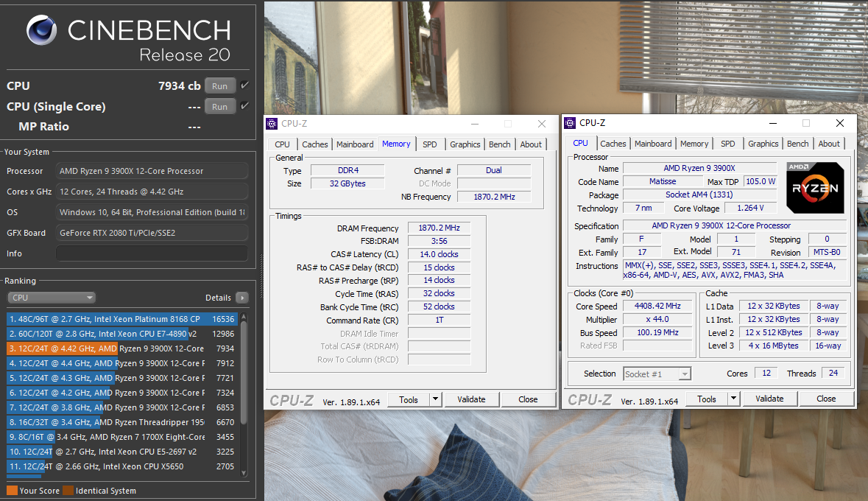Viewport: 868px width, 501px height.
Task: Open Bench tab in right CPU-Z window
Action: (x=798, y=144)
